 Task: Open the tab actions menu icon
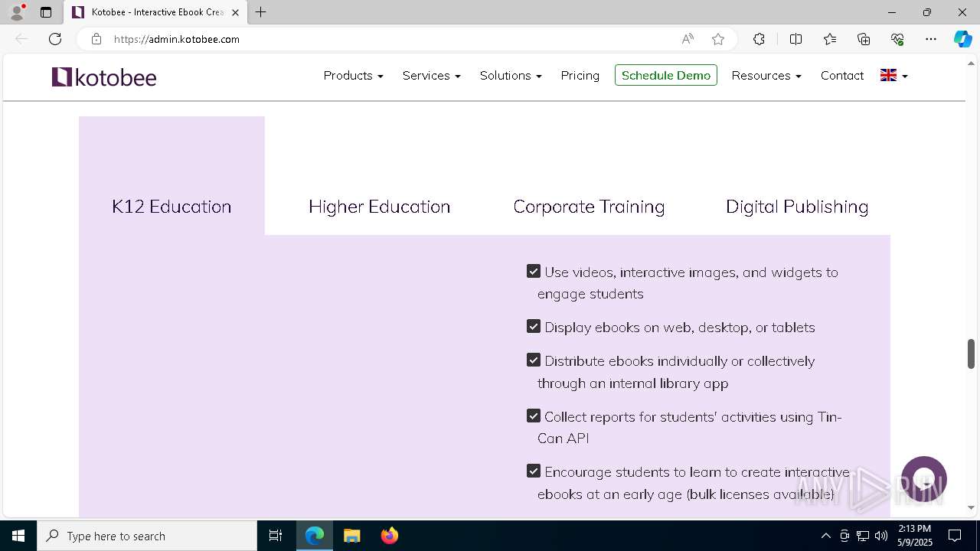46,12
